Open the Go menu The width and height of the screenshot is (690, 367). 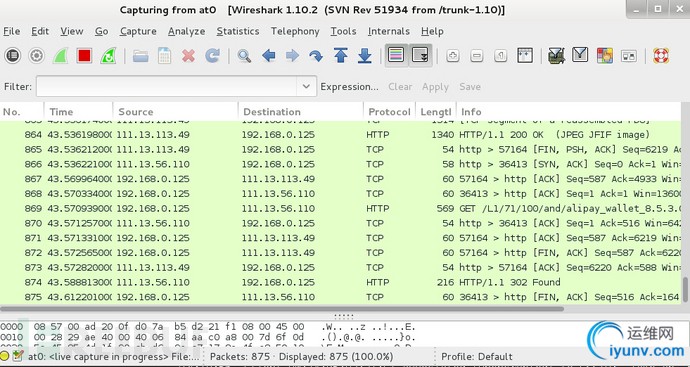[x=102, y=31]
